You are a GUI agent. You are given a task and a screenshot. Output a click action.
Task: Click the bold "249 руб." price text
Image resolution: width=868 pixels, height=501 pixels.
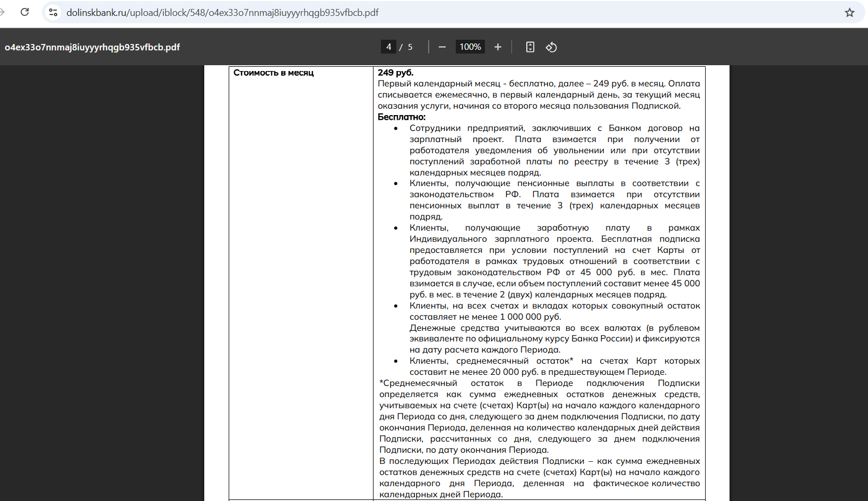[x=395, y=73]
